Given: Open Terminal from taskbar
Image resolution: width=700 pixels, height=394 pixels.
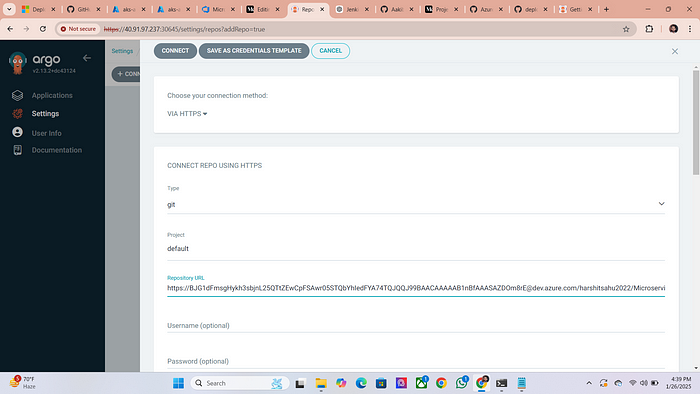Looking at the screenshot, I should click(x=501, y=383).
